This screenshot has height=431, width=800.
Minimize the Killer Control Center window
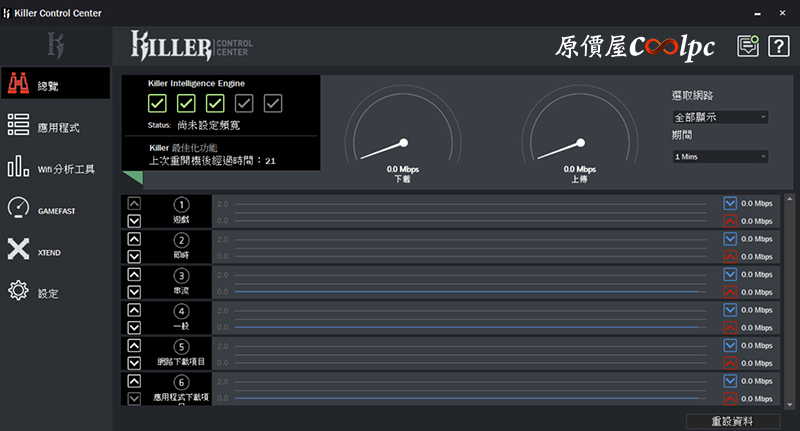pyautogui.click(x=758, y=13)
